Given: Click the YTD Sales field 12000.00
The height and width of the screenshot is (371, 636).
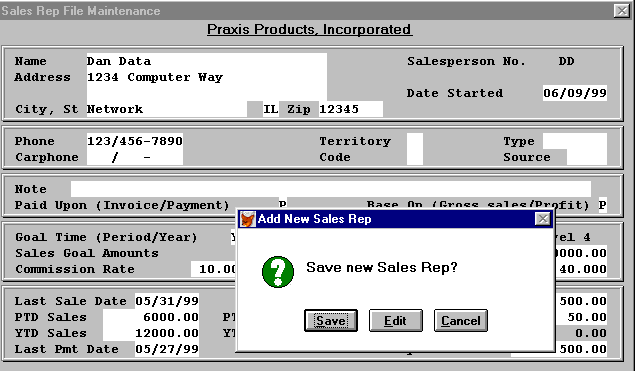Looking at the screenshot, I should (150, 333).
